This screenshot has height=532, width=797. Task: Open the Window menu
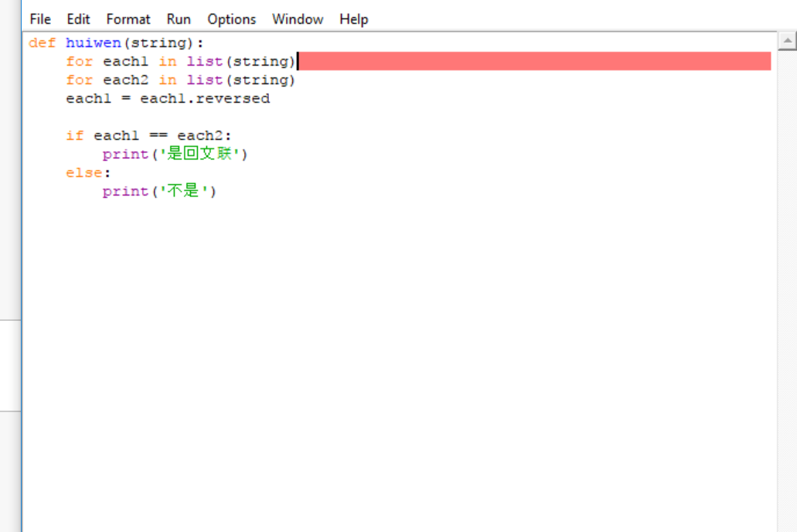pos(298,19)
